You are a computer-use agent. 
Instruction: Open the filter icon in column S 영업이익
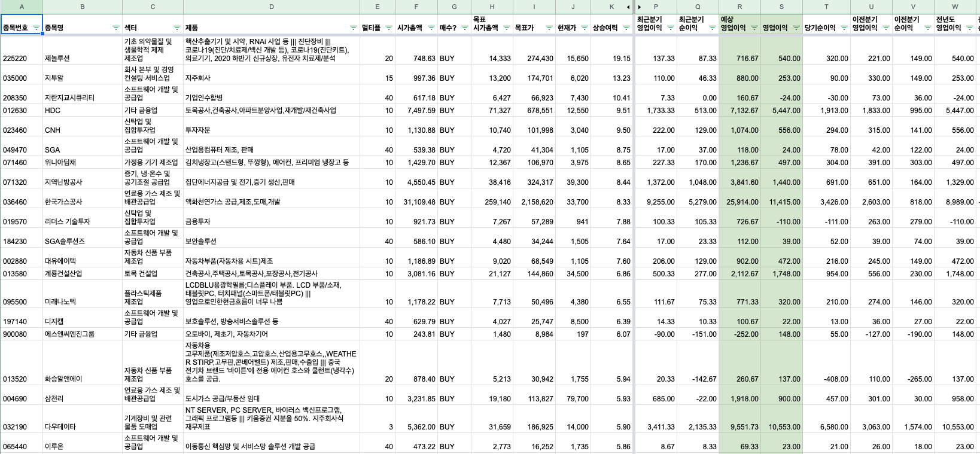coord(796,28)
